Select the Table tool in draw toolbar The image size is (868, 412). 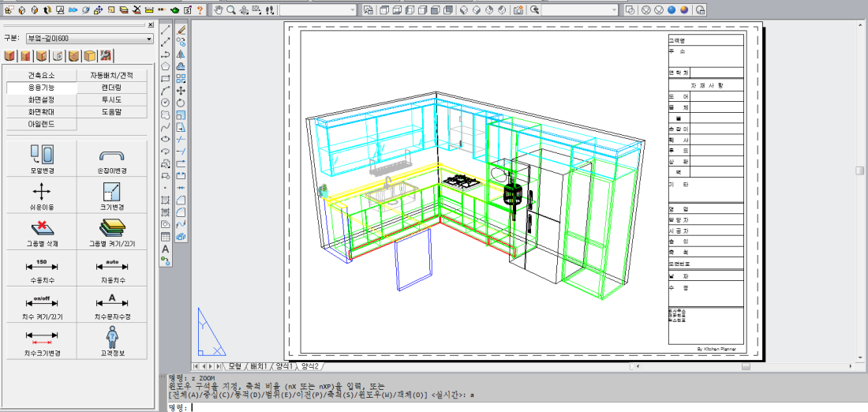click(x=165, y=237)
